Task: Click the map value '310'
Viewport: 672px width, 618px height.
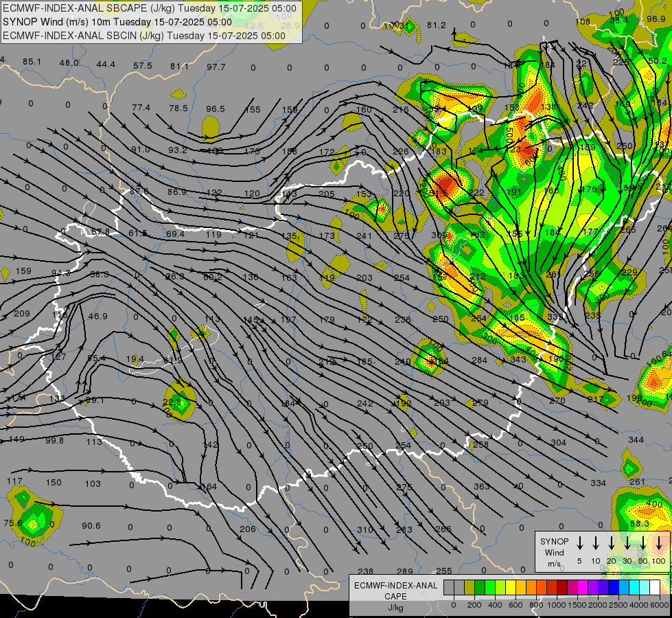Action: coord(365,529)
